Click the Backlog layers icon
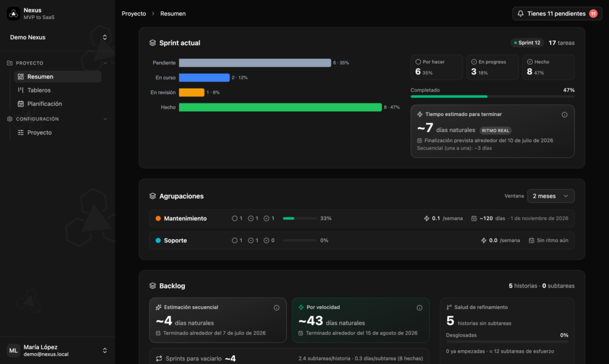Image resolution: width=609 pixels, height=364 pixels. click(x=153, y=286)
